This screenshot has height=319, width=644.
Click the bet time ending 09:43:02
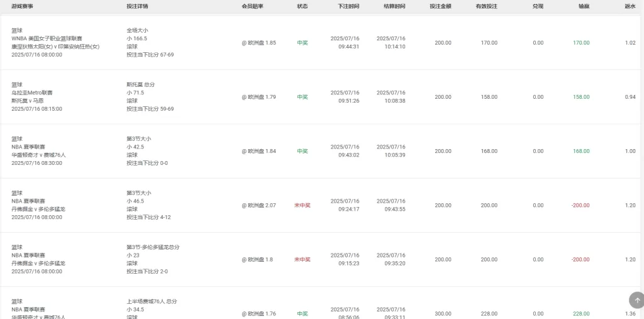pyautogui.click(x=345, y=151)
